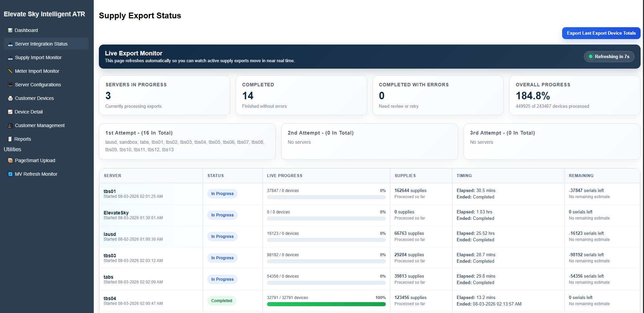Click In Progress badge for tbs01
The width and height of the screenshot is (644, 313).
[222, 194]
